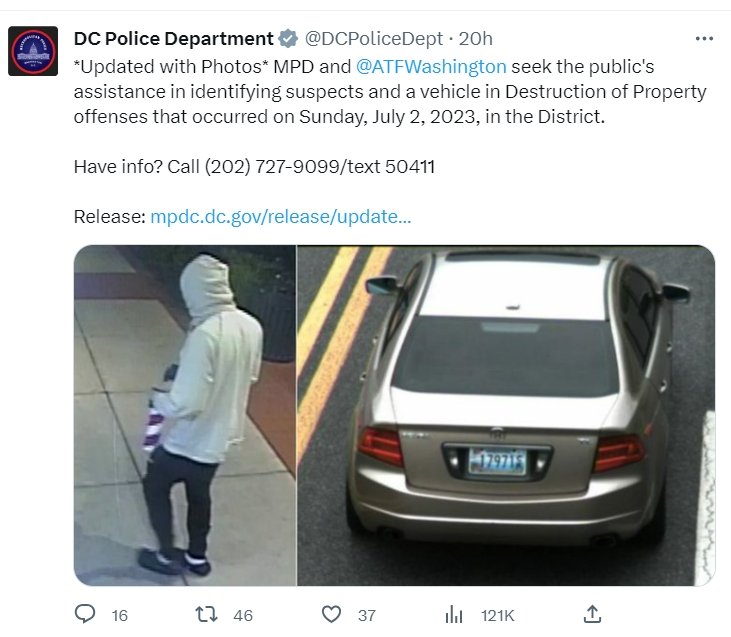Like the tweet with the heart icon
Viewport: 731px width, 637px height.
331,614
